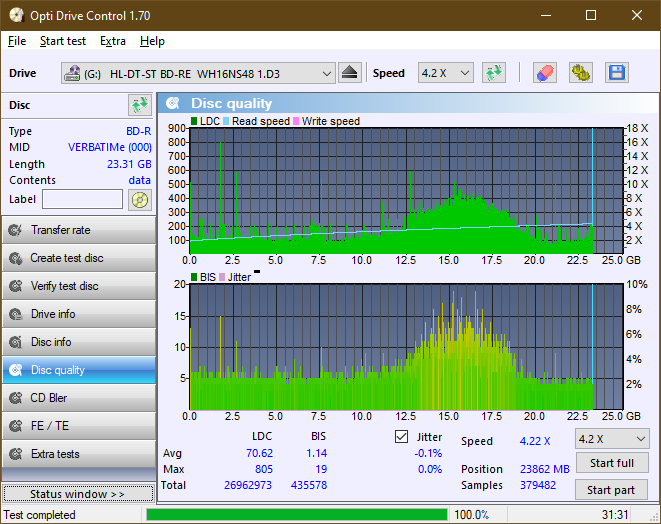Click the Start full button
The height and width of the screenshot is (524, 661).
[x=612, y=463]
